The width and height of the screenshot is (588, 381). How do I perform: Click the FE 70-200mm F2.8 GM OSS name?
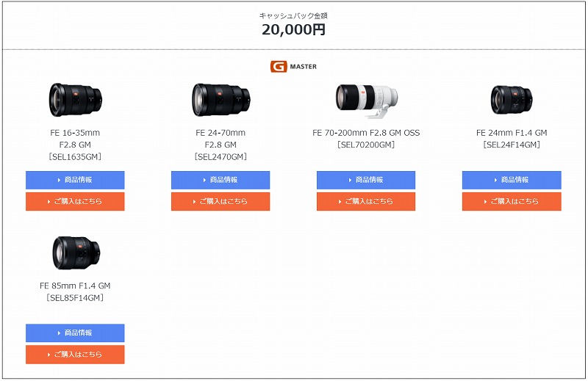point(366,133)
